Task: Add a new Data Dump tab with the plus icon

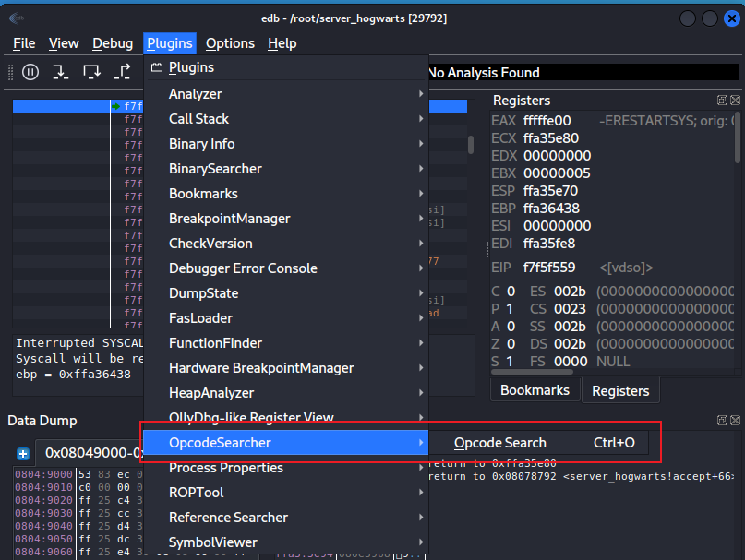Action: pyautogui.click(x=23, y=453)
